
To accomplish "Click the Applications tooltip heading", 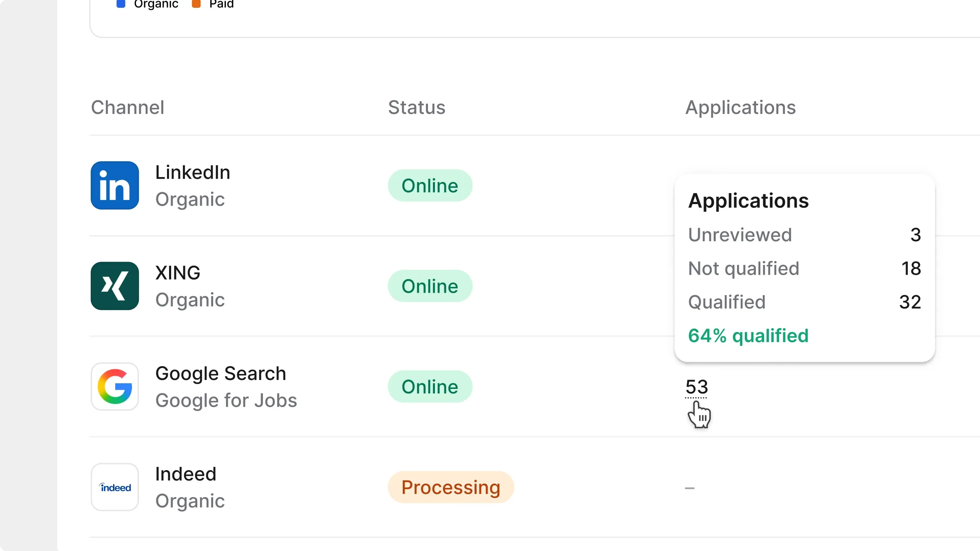I will pos(748,201).
